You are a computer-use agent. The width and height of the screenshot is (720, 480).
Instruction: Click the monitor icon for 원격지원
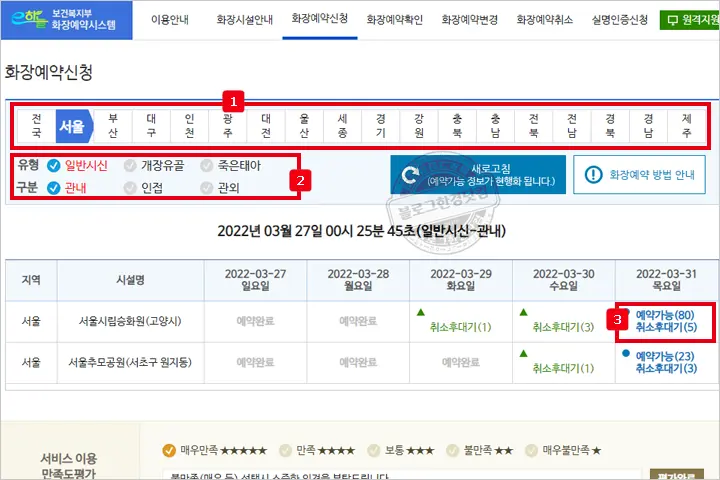click(672, 20)
